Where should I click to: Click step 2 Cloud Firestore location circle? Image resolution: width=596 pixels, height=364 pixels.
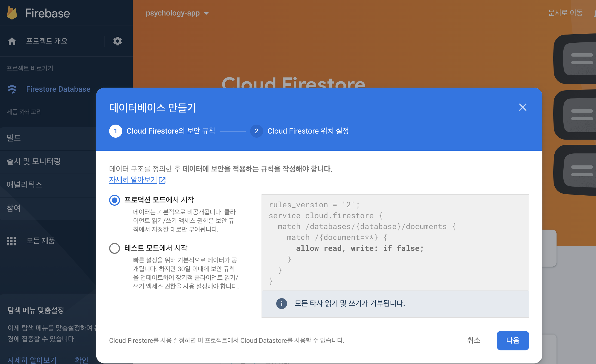coord(256,131)
